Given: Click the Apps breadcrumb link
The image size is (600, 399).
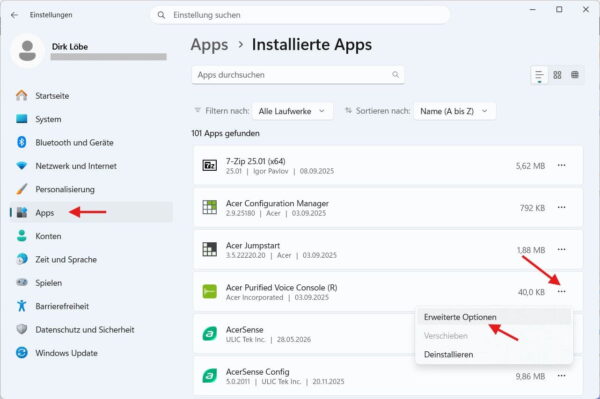Looking at the screenshot, I should tap(209, 45).
